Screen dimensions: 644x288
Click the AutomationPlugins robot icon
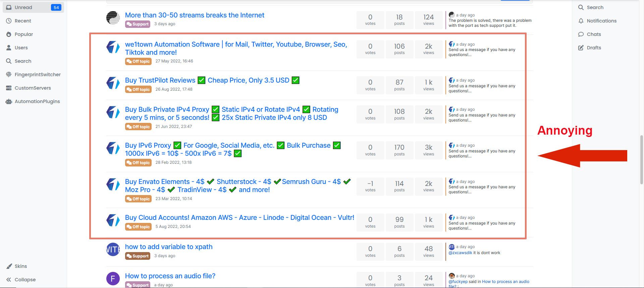pos(9,101)
